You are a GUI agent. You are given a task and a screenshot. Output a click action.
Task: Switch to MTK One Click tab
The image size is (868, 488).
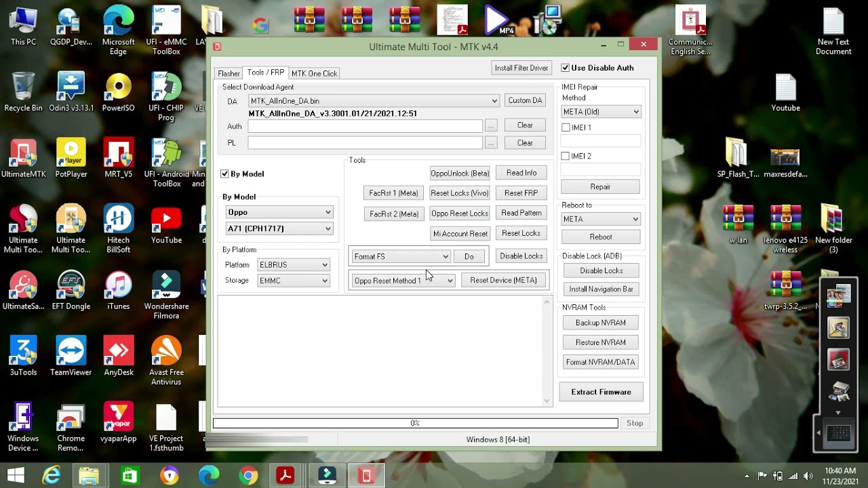click(314, 73)
